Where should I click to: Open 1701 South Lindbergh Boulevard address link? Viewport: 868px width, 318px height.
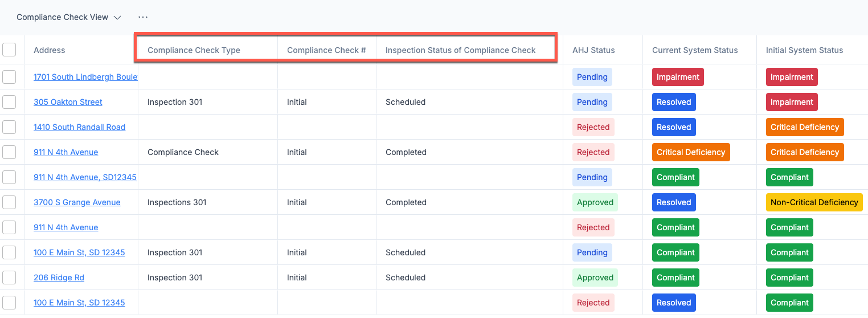pyautogui.click(x=85, y=77)
